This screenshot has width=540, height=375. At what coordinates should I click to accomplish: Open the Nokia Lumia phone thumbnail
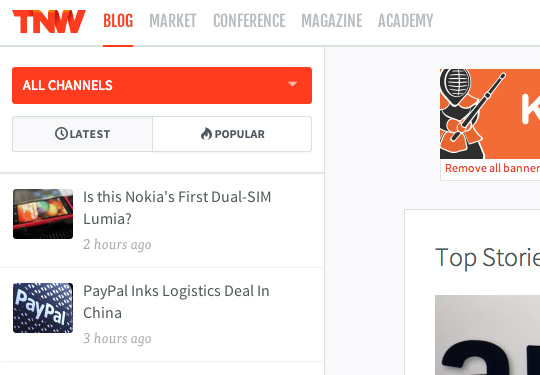(x=43, y=214)
